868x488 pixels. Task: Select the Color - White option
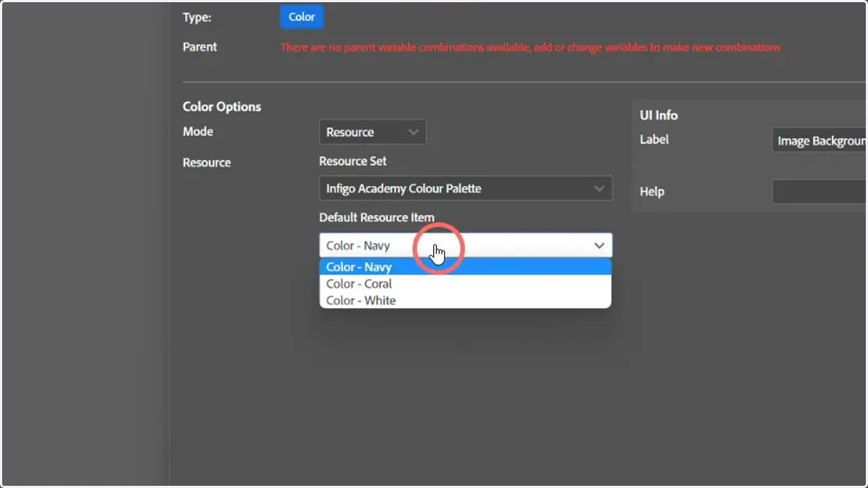click(466, 301)
